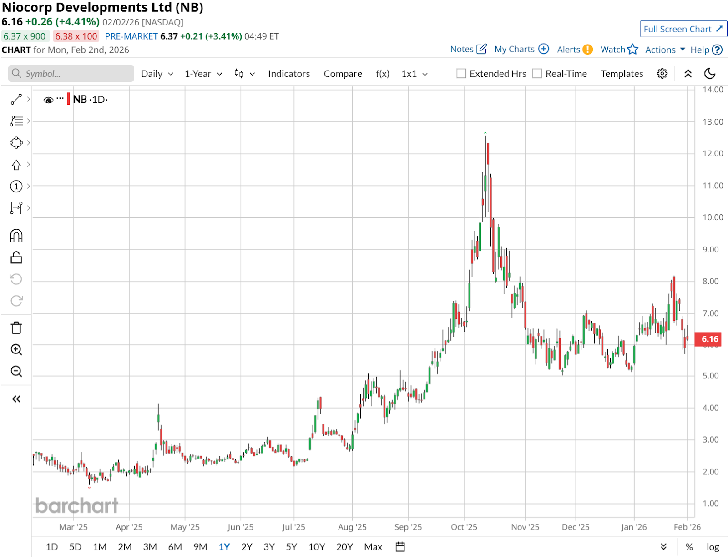
Task: Open the Templates menu
Action: point(622,74)
